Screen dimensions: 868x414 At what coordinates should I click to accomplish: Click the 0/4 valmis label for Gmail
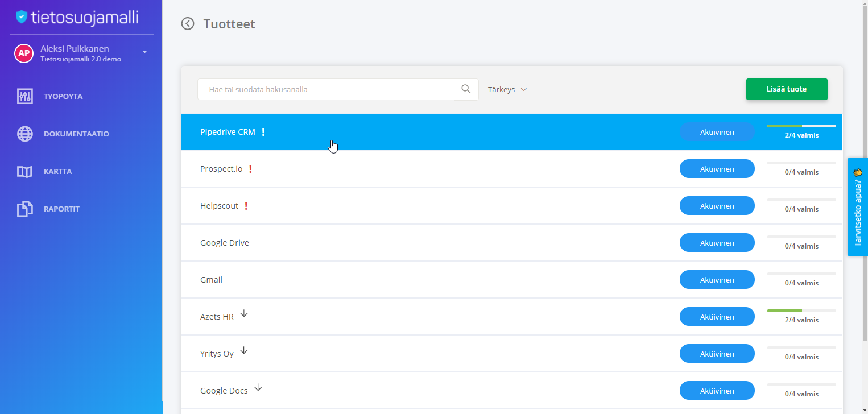pos(801,283)
